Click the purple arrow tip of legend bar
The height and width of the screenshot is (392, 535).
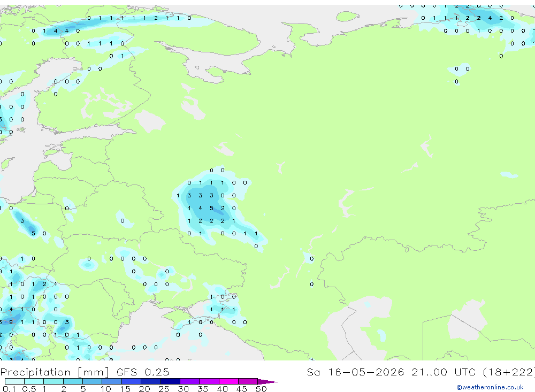pos(267,381)
